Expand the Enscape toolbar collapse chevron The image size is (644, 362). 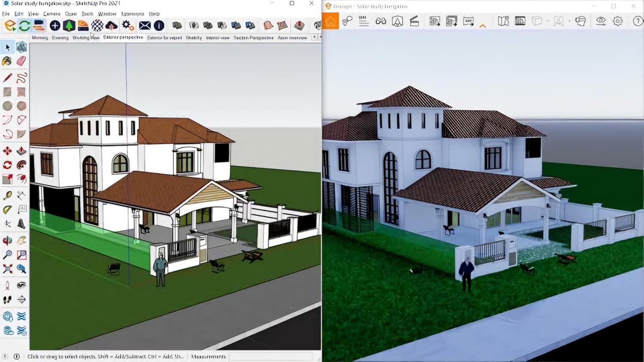tap(483, 26)
